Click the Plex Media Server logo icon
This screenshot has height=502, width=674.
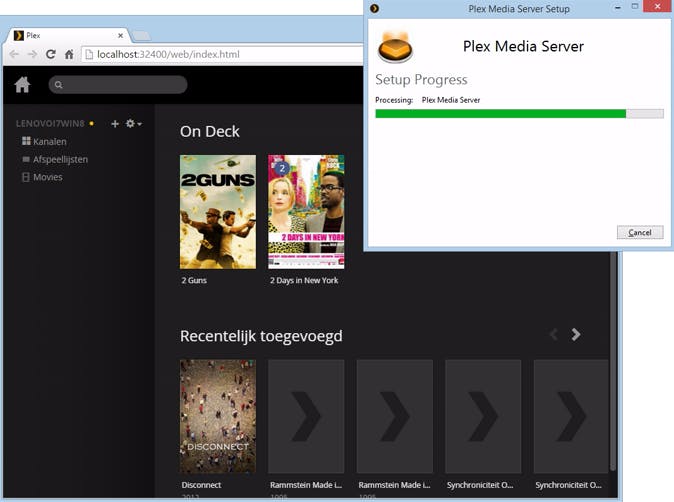395,47
